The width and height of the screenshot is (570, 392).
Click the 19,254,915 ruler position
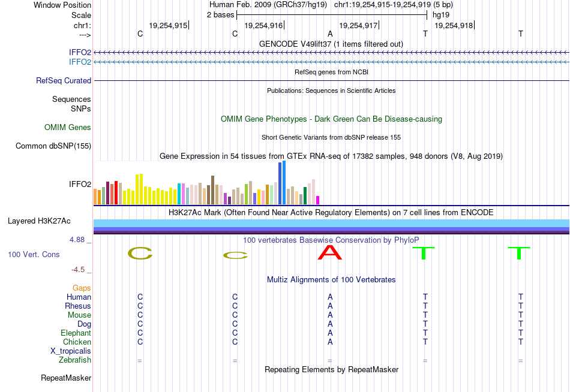[168, 25]
